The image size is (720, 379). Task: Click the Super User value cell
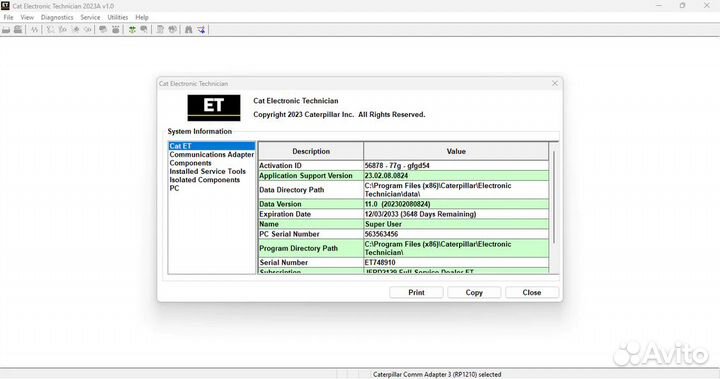pos(456,224)
